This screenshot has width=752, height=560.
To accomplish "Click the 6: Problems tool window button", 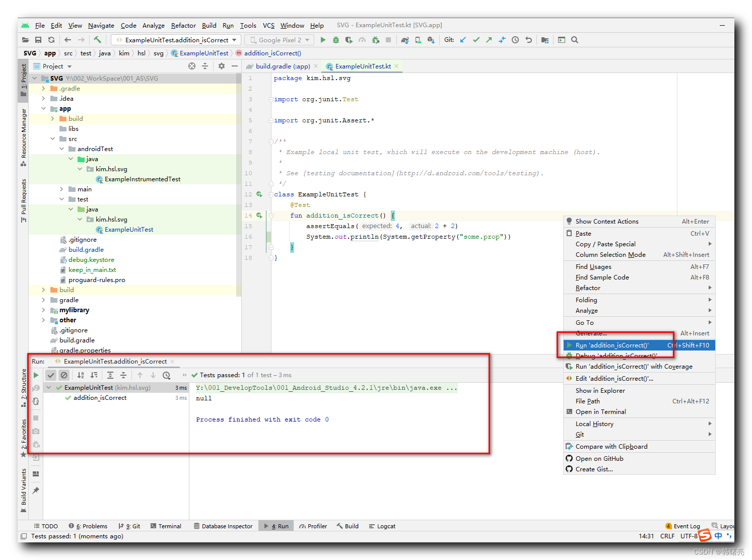I will tap(88, 526).
